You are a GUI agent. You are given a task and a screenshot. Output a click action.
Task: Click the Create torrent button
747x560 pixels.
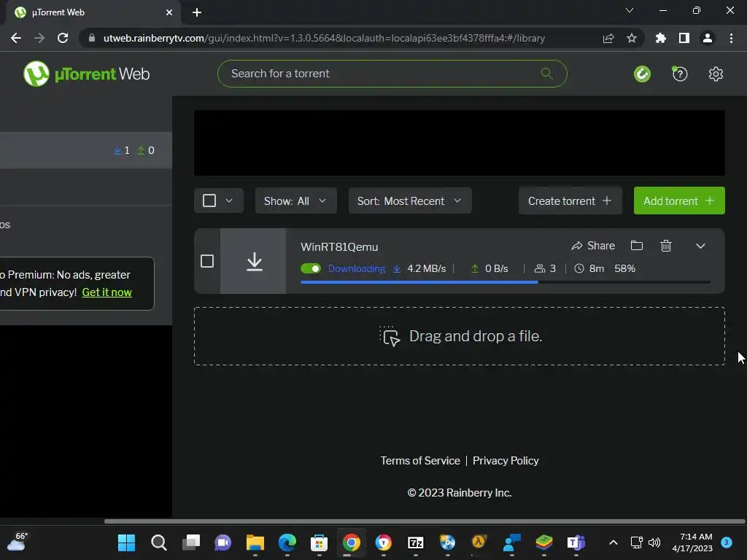tap(570, 201)
